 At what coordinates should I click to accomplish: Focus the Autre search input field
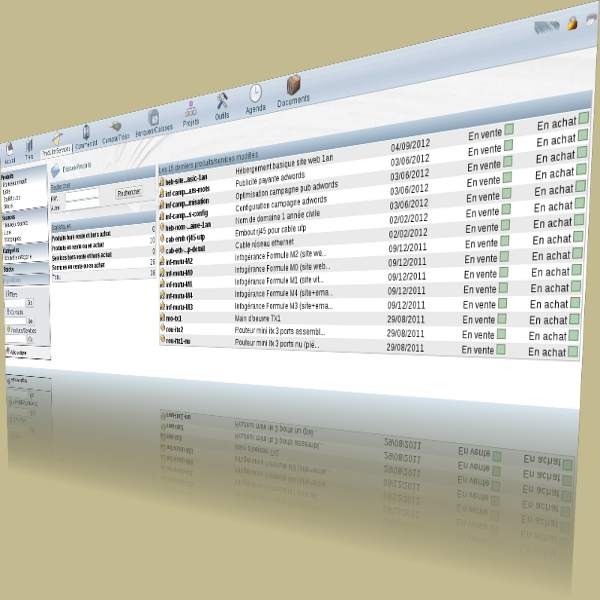coord(83,205)
